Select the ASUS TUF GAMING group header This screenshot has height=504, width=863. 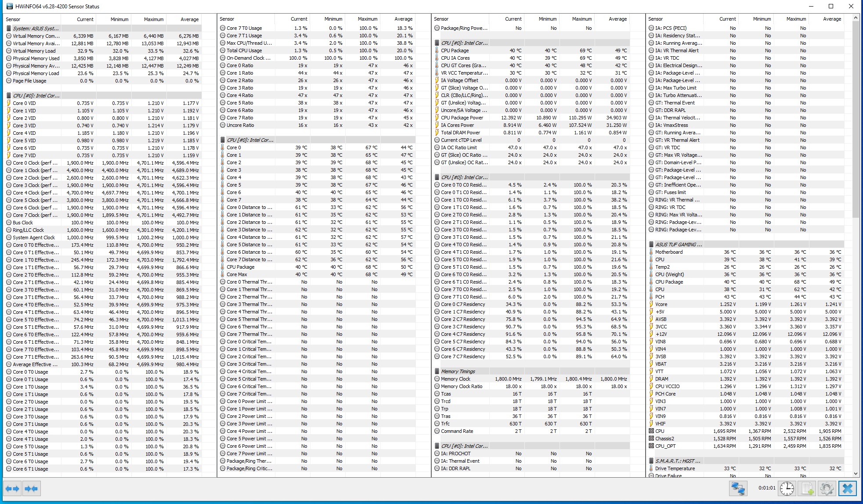pyautogui.click(x=746, y=245)
